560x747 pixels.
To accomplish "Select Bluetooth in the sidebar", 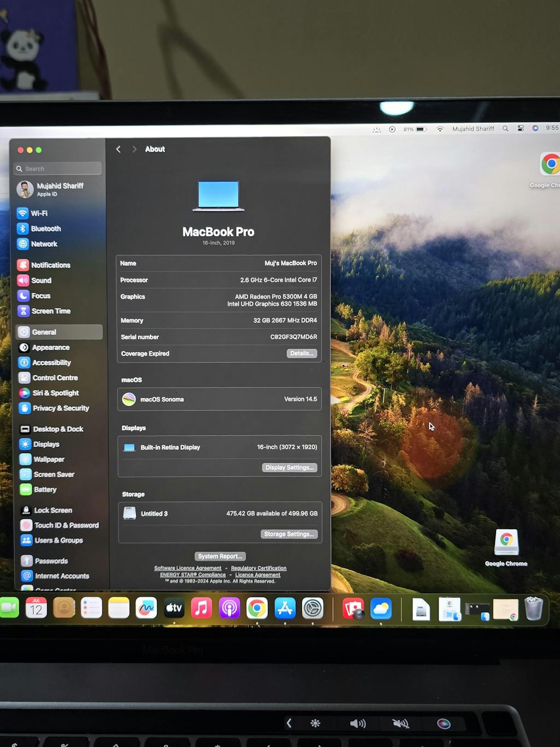I will (x=45, y=229).
